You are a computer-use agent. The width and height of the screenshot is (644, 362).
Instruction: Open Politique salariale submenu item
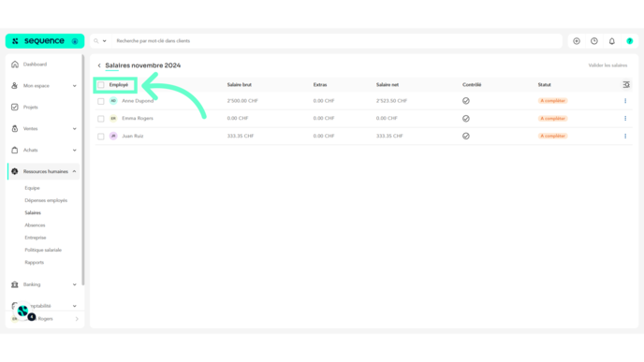(x=43, y=250)
